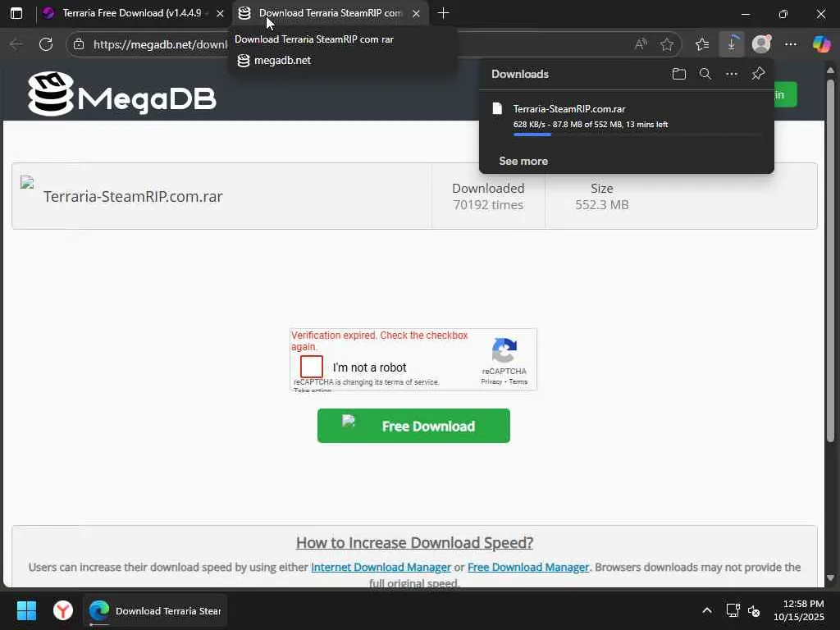Image resolution: width=840 pixels, height=630 pixels.
Task: Pin the Downloads panel
Action: tap(758, 74)
